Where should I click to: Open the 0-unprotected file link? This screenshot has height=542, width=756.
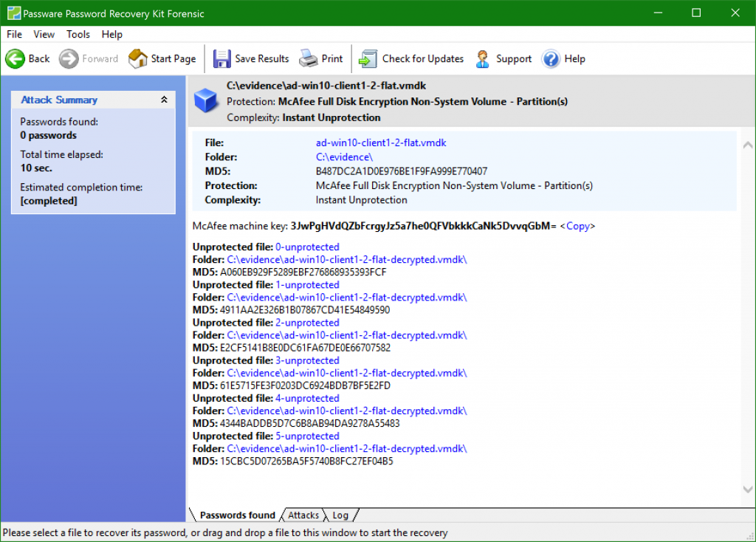pos(307,247)
